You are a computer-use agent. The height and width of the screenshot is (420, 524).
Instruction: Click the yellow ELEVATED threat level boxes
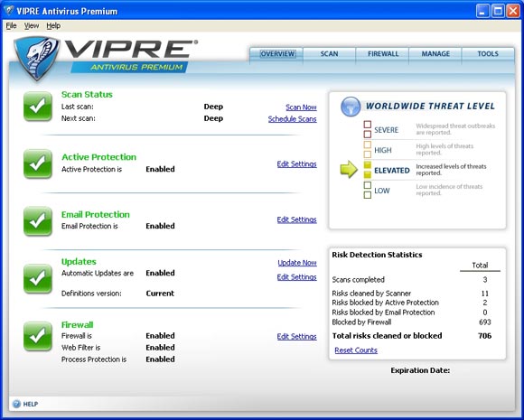click(x=368, y=170)
